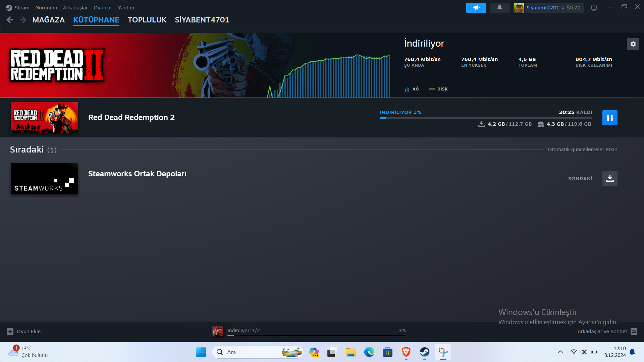Go back with the left arrow

tap(10, 20)
